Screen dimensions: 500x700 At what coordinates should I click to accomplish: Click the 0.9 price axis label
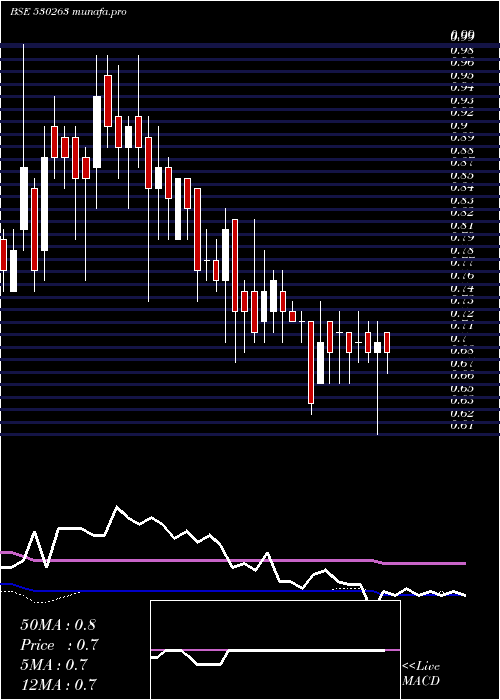(459, 125)
